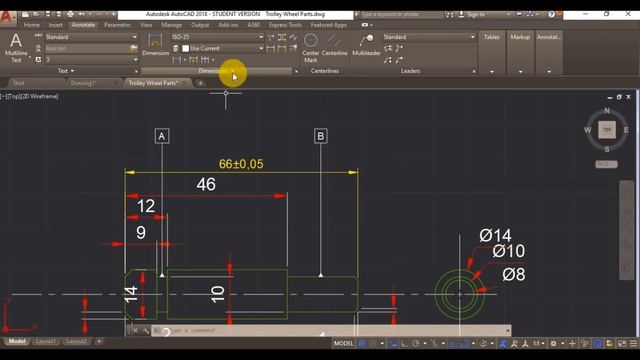Click the keyword search box in title bar
Viewport: 640px width, 360px height.
point(401,14)
